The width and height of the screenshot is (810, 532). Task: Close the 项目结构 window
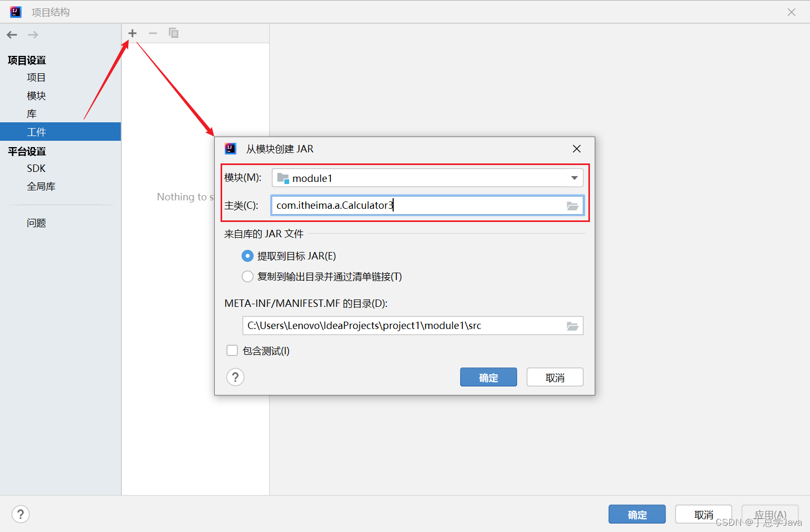(x=792, y=12)
